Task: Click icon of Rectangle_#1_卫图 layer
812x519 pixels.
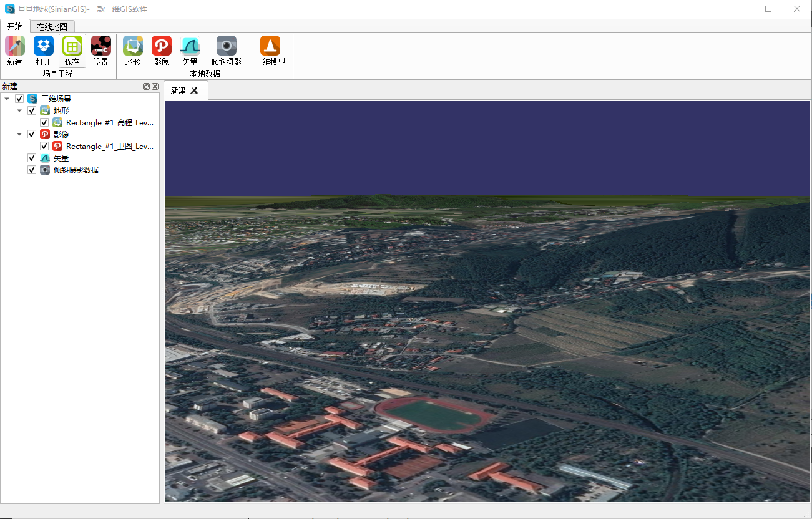Action: click(x=57, y=146)
